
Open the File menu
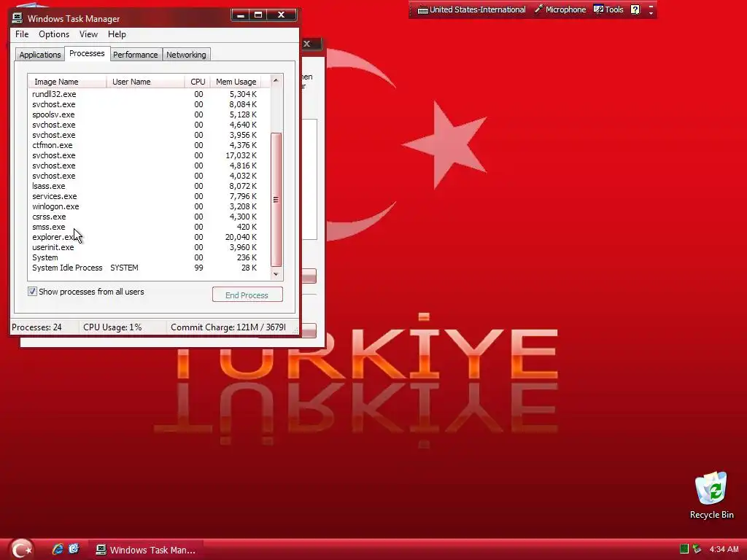pos(22,34)
